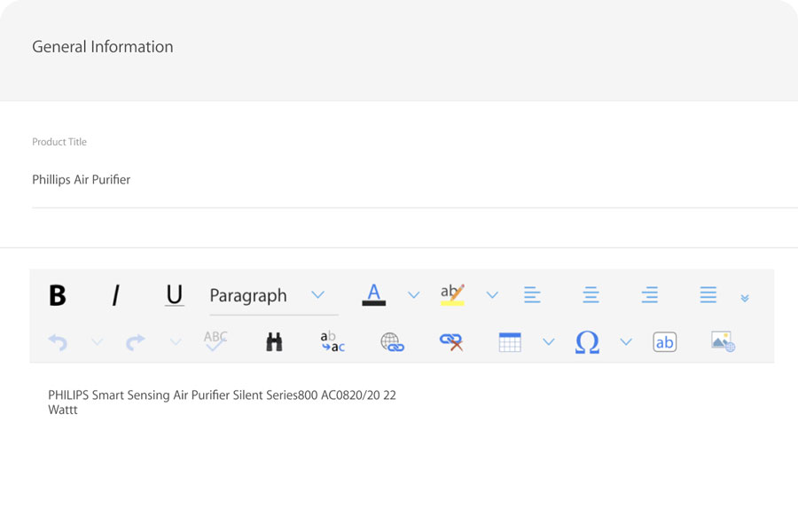This screenshot has height=532, width=798.
Task: Open undo history dropdown arrow
Action: tap(98, 341)
